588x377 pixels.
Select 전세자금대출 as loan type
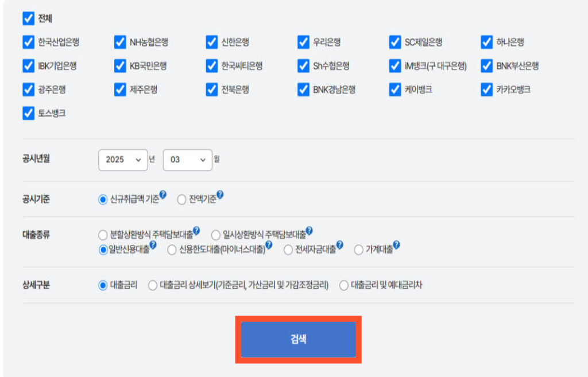click(x=289, y=249)
